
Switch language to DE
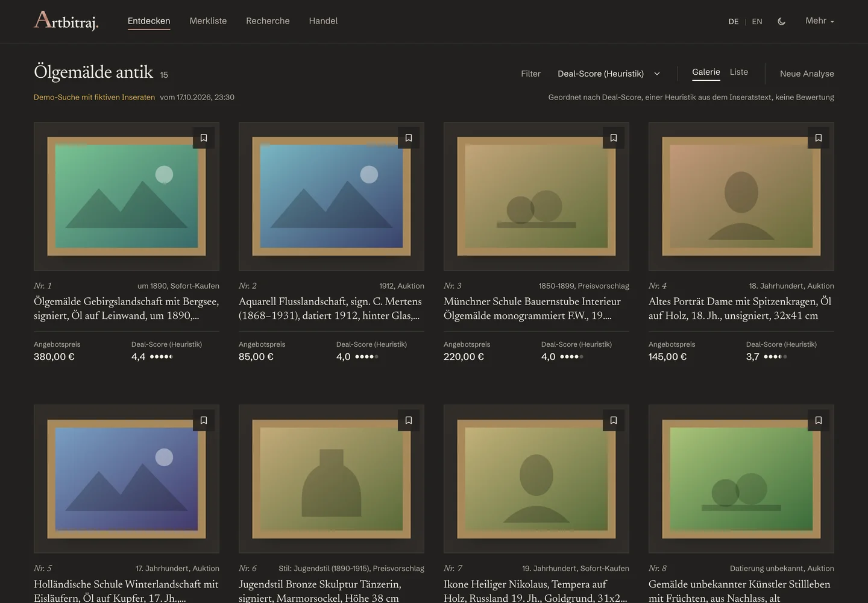[x=734, y=22]
